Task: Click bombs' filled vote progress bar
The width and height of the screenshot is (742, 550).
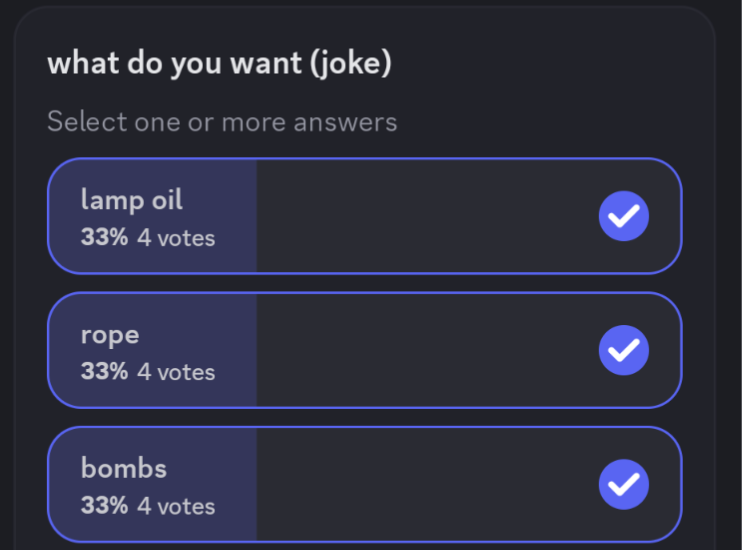Action: pyautogui.click(x=152, y=484)
